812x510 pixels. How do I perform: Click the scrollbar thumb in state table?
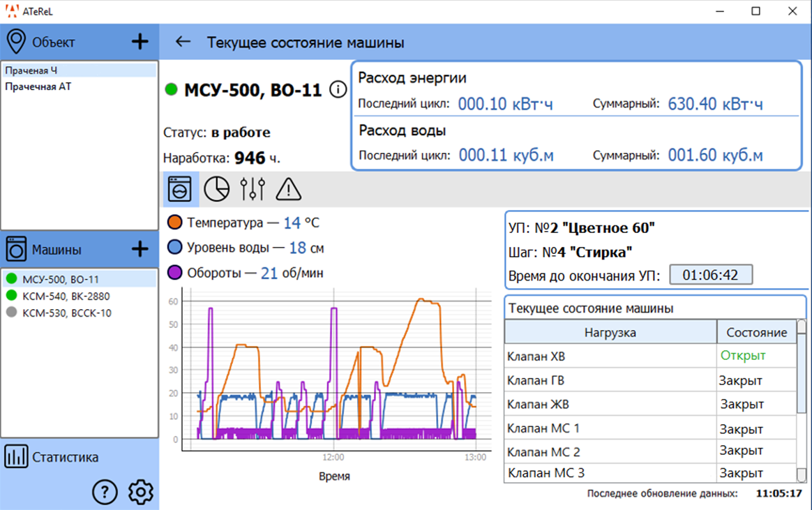click(802, 373)
